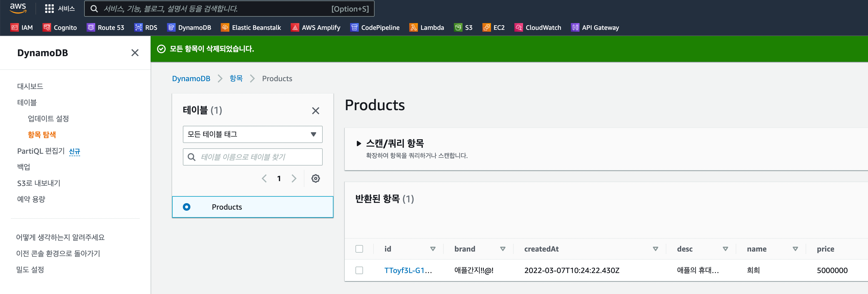Open table list preferences gear icon
Image resolution: width=868 pixels, height=294 pixels.
315,178
